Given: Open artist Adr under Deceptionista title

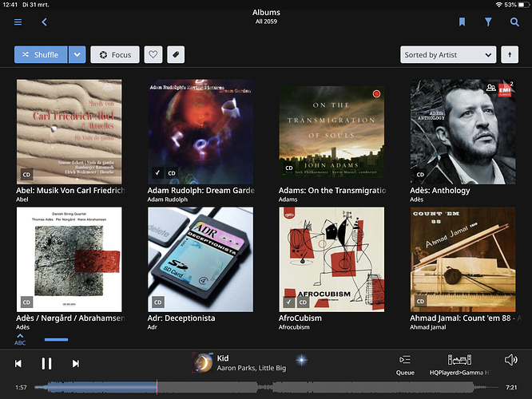Looking at the screenshot, I should point(152,327).
